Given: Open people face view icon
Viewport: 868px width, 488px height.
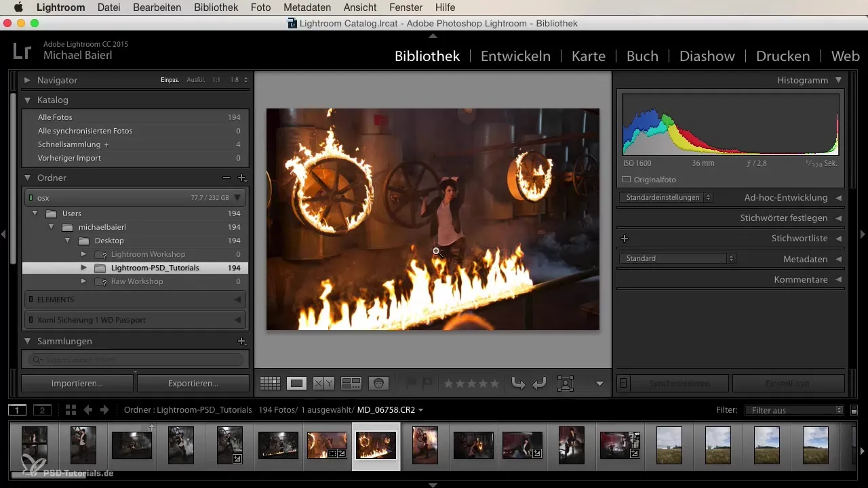Looking at the screenshot, I should [x=378, y=384].
